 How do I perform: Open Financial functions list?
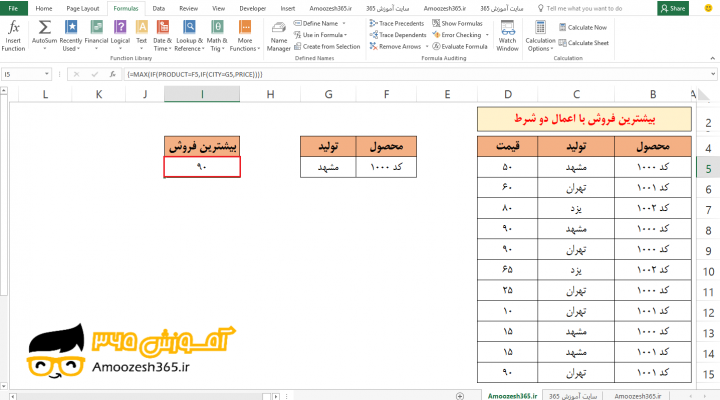96,36
